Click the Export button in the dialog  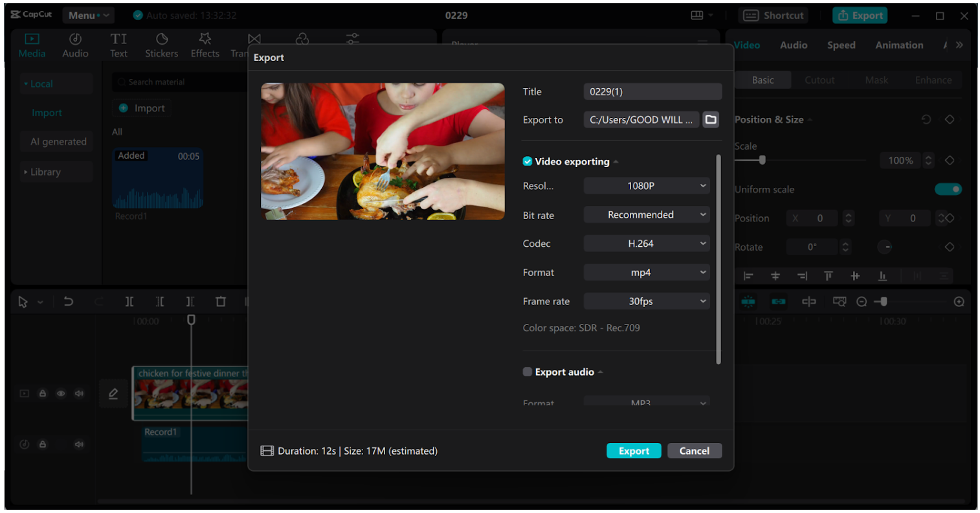point(634,450)
